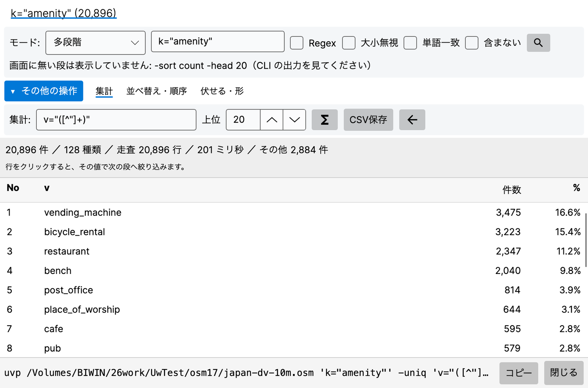Screen dimensions: 588x388
Task: Check the 単語一致 option
Action: tap(410, 43)
